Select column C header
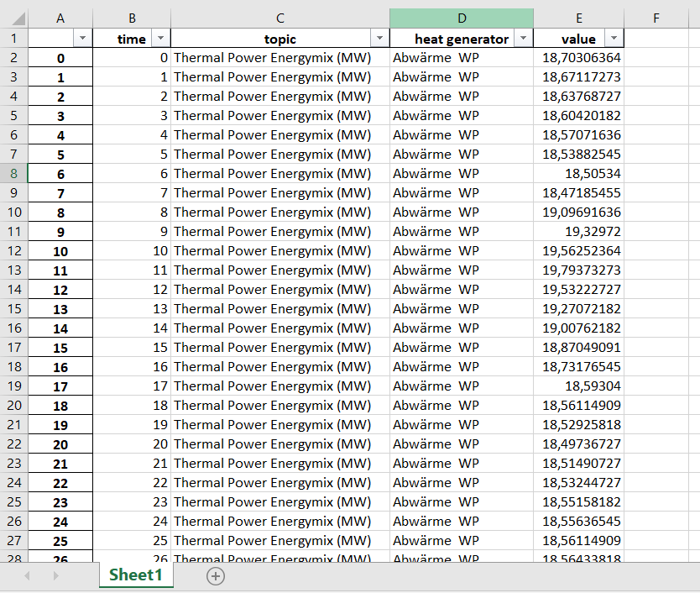Image resolution: width=700 pixels, height=593 pixels. point(279,18)
